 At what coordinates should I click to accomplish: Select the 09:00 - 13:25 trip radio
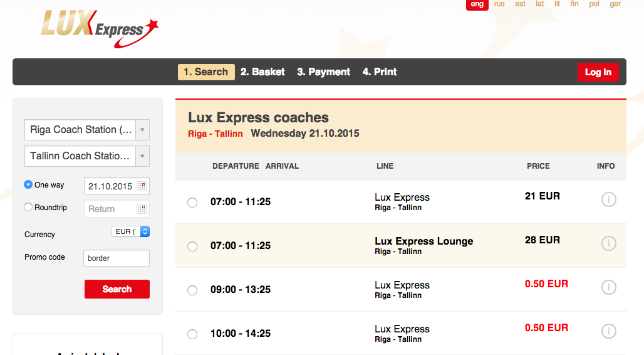[x=192, y=290]
